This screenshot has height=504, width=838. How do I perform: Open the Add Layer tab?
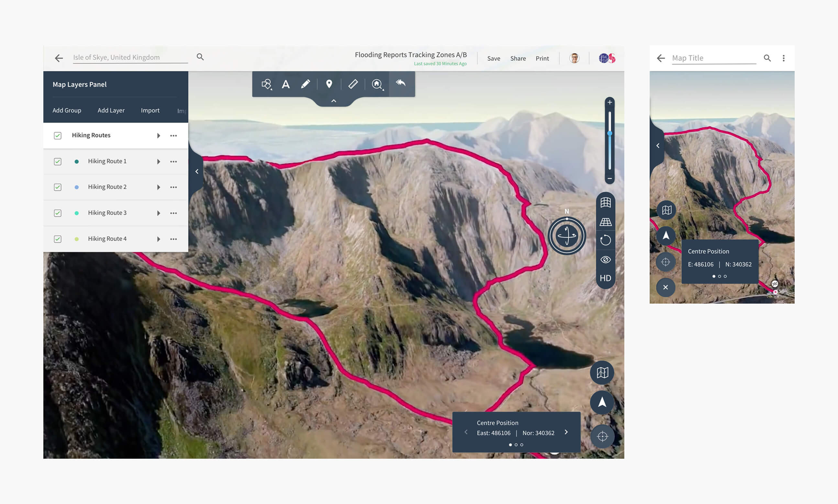(x=111, y=110)
